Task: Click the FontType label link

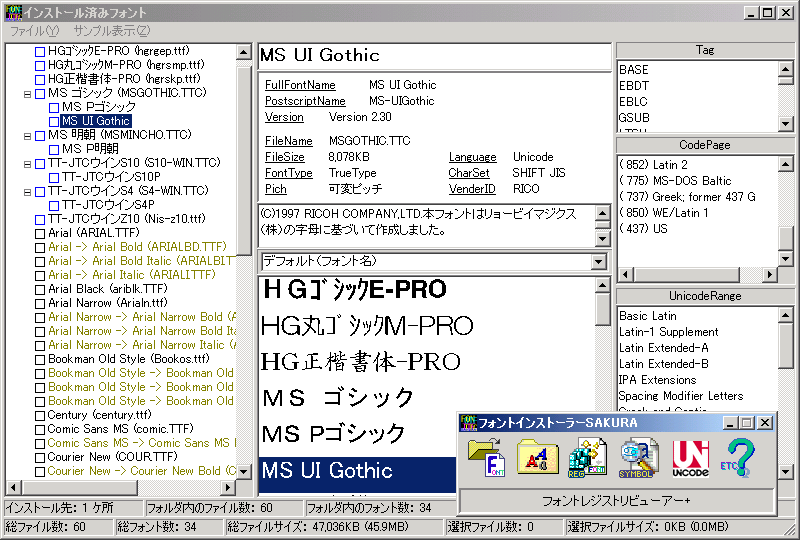Action: click(289, 173)
